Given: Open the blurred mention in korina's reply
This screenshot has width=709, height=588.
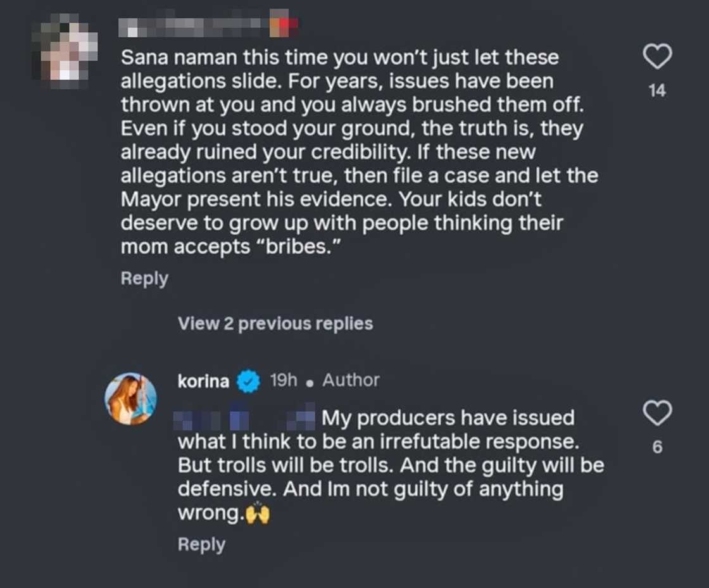Looking at the screenshot, I should tap(246, 418).
